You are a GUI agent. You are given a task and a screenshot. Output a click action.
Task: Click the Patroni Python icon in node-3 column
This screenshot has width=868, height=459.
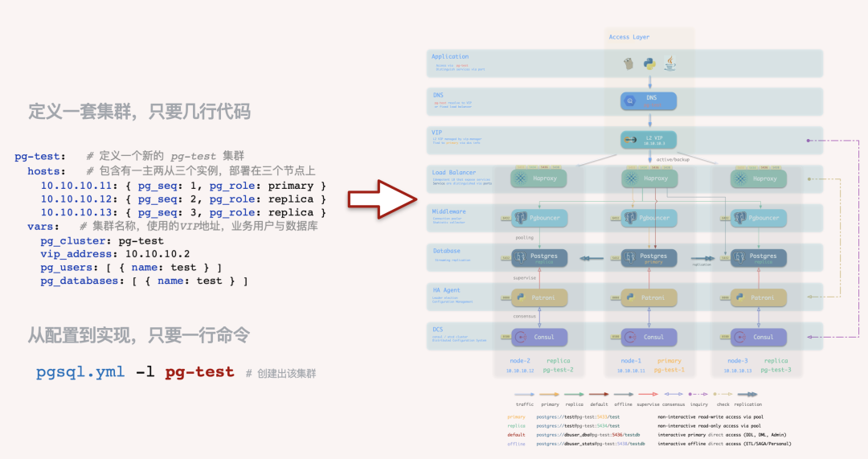point(739,297)
